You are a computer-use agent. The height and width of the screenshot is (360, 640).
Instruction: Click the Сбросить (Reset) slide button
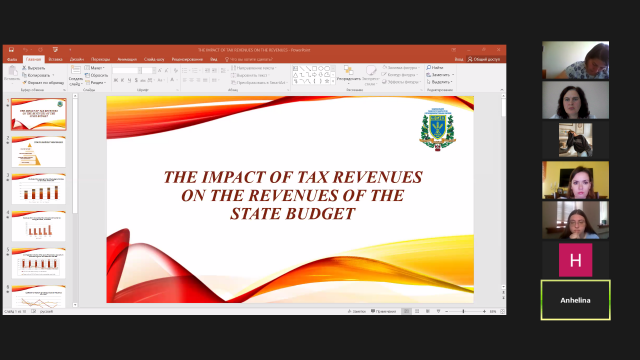click(96, 75)
